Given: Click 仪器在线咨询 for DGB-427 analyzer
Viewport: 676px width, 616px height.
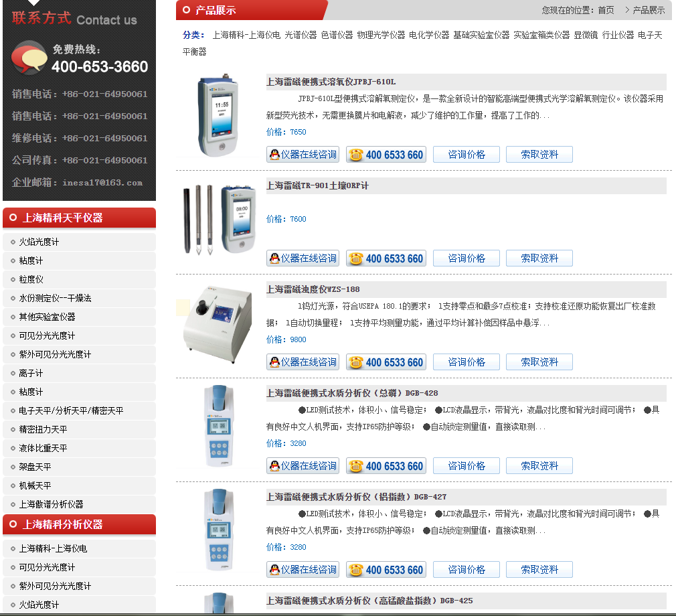Looking at the screenshot, I should pyautogui.click(x=303, y=569).
